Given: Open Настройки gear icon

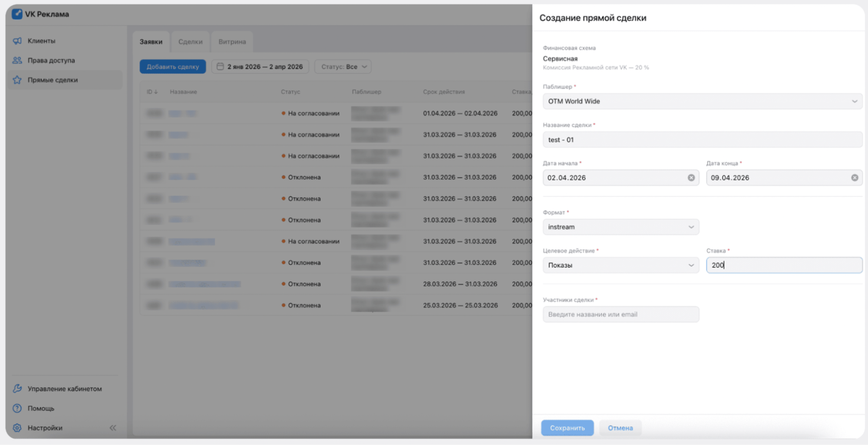Looking at the screenshot, I should pos(17,428).
